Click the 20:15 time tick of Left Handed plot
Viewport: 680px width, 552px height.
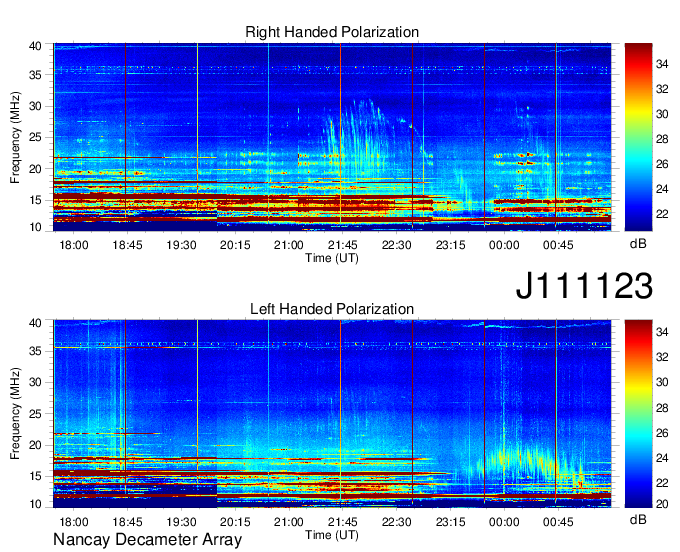235,522
